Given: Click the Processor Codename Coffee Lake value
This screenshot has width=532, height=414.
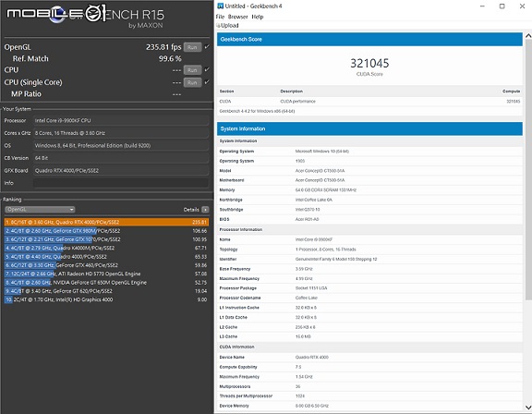Looking at the screenshot, I should [306, 298].
